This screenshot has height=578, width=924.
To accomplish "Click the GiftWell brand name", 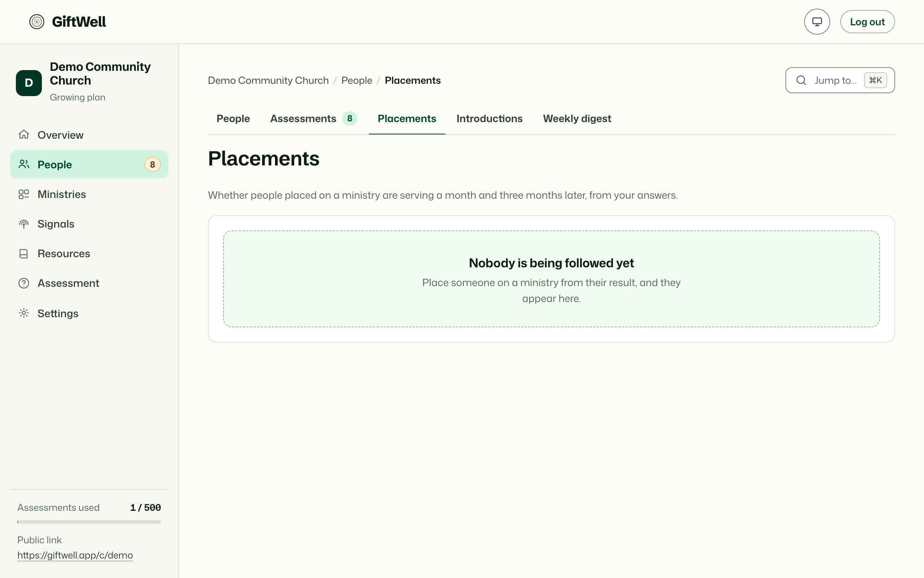I will [79, 22].
